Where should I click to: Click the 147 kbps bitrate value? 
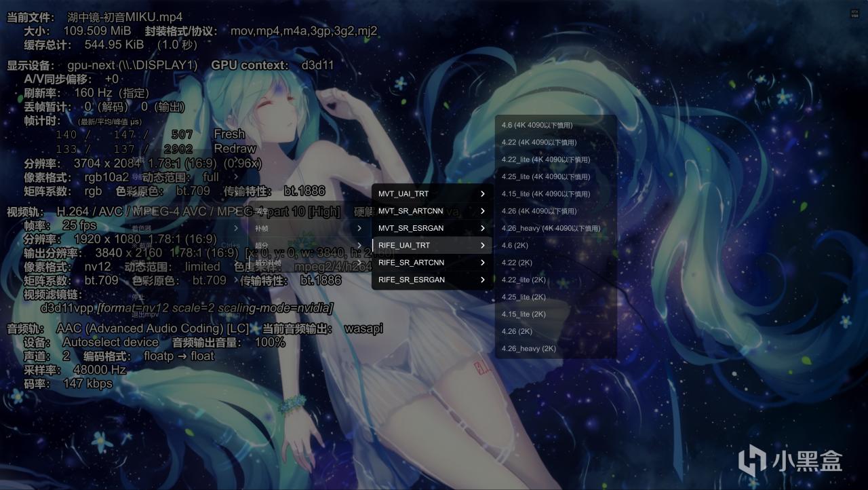tap(87, 383)
